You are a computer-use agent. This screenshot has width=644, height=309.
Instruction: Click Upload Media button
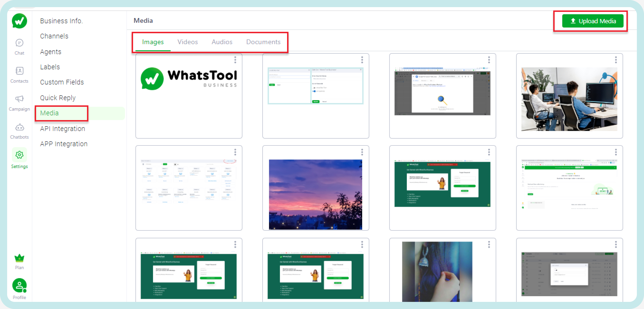[x=593, y=21]
